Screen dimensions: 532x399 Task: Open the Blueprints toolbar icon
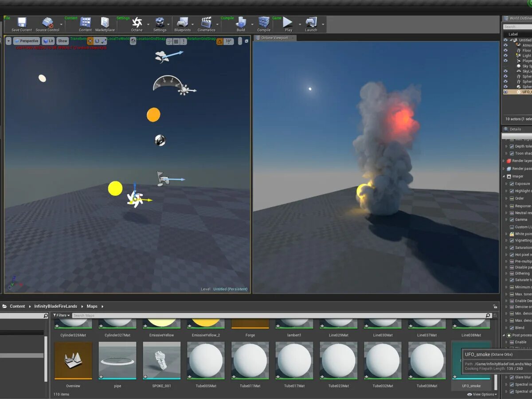pyautogui.click(x=182, y=22)
